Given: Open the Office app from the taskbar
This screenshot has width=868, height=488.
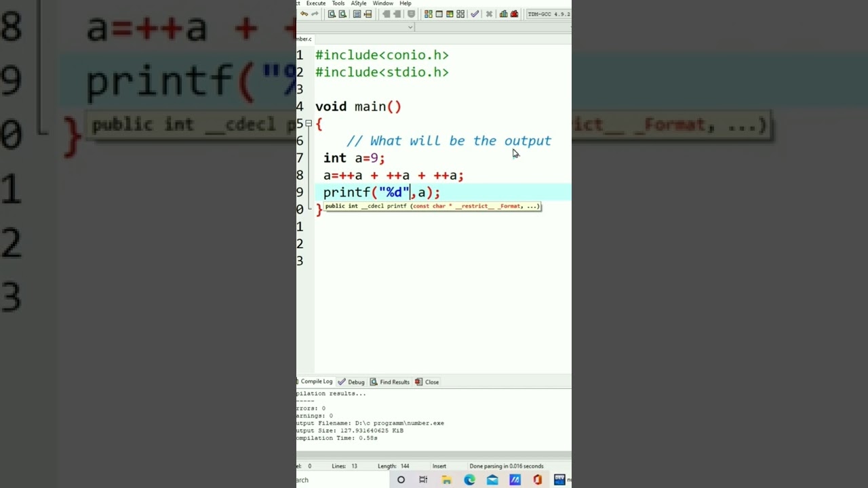Looking at the screenshot, I should [x=538, y=480].
